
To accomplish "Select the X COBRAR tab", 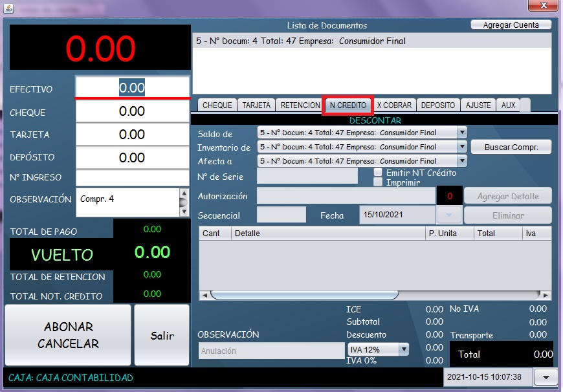I will pyautogui.click(x=394, y=105).
